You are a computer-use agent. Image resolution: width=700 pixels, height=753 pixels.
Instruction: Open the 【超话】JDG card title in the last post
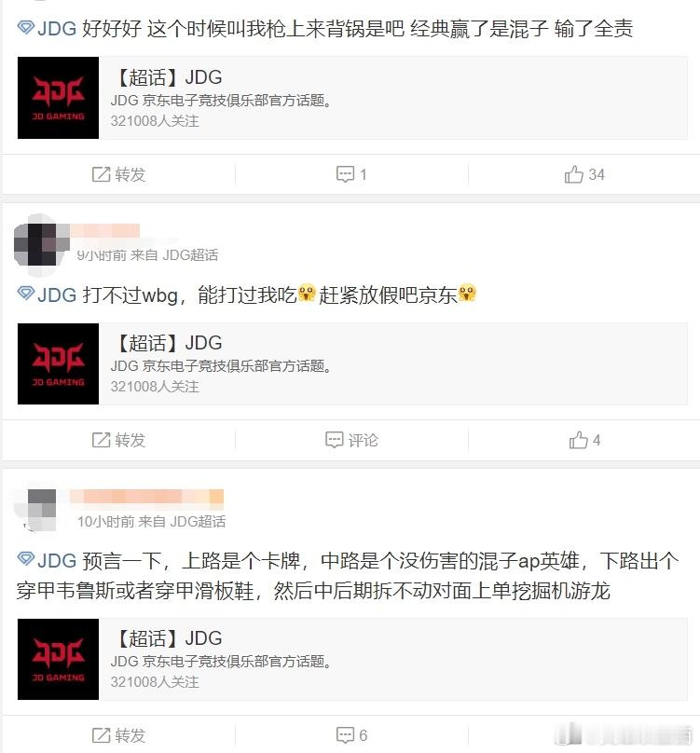click(x=168, y=638)
